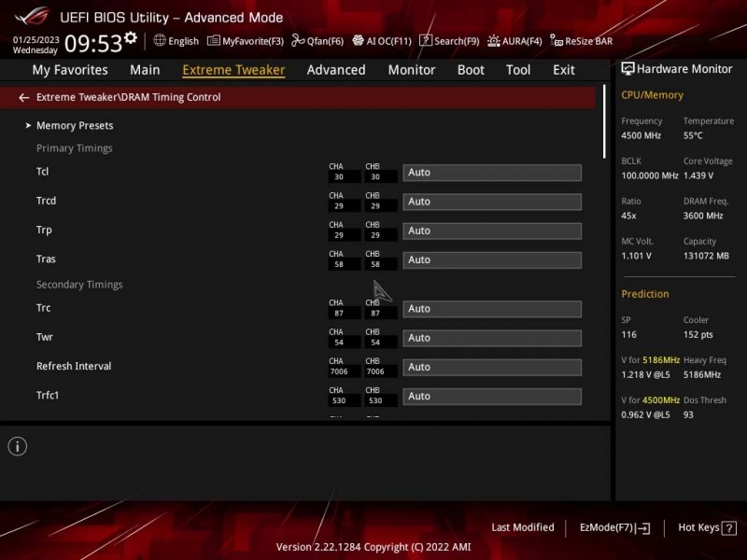Screen dimensions: 747x560
Task: Click the 09:53 clock display
Action: coord(93,43)
